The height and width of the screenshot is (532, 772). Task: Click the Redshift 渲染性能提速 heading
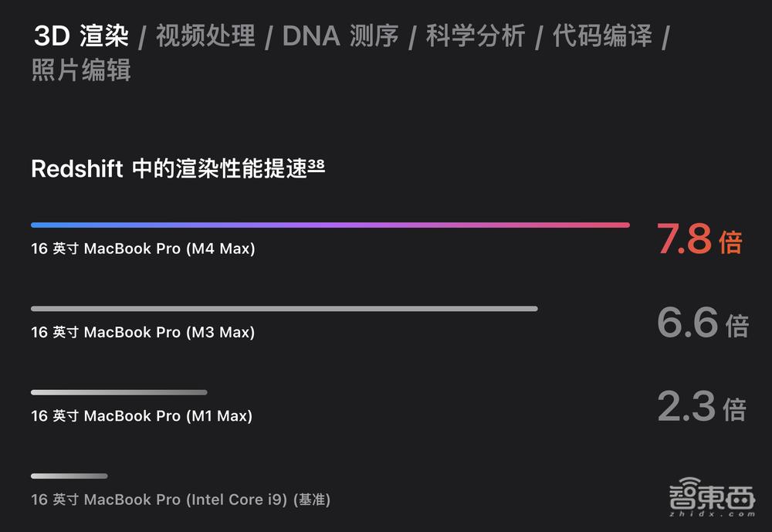coord(170,168)
